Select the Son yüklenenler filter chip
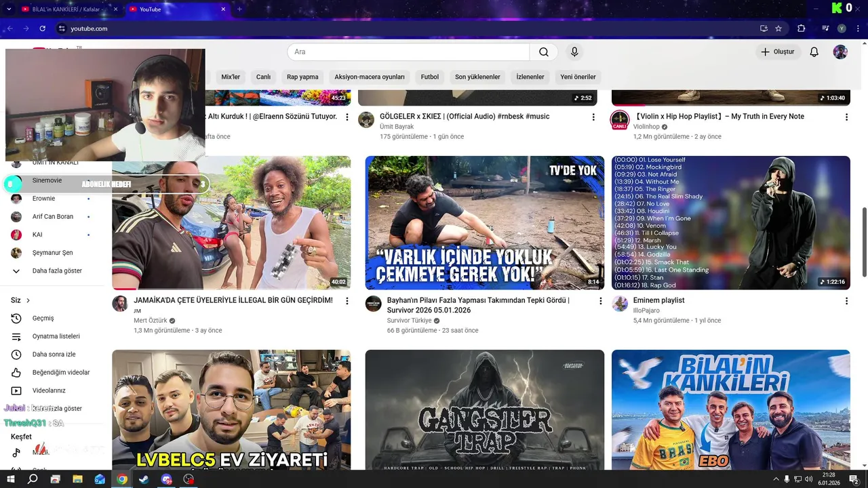 coord(477,77)
